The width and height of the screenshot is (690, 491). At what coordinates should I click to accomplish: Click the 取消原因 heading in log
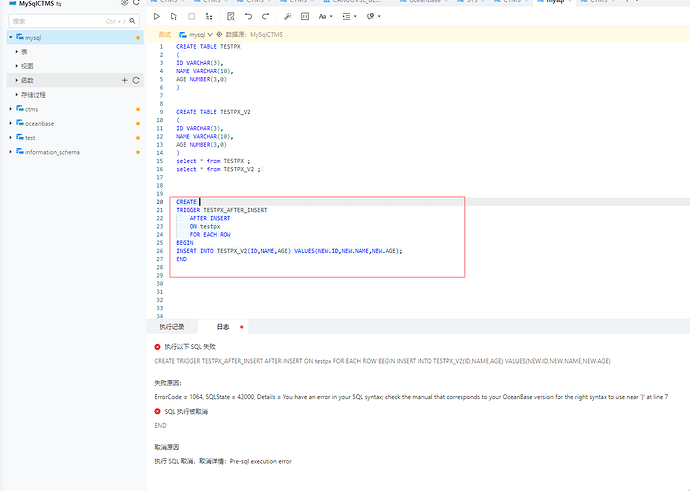tap(166, 447)
